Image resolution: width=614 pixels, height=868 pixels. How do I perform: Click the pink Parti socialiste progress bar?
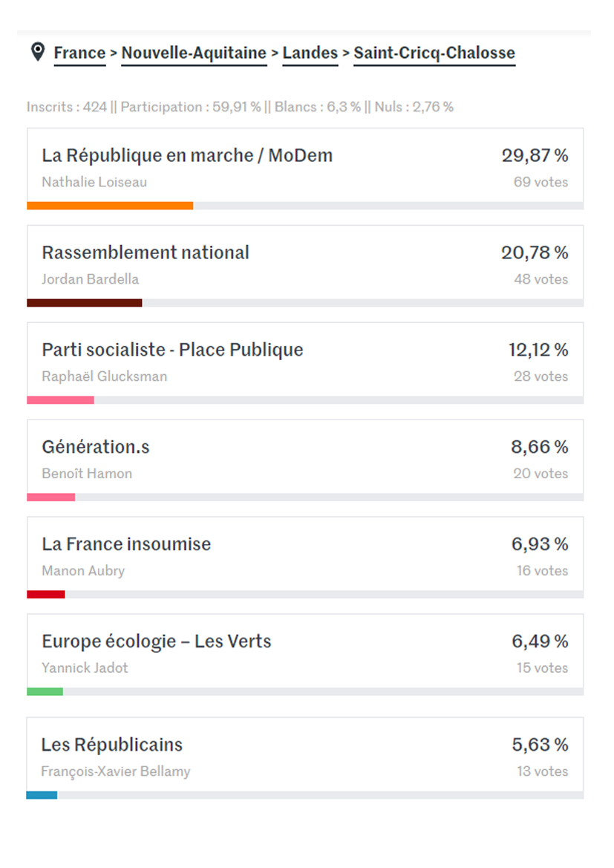coord(60,400)
